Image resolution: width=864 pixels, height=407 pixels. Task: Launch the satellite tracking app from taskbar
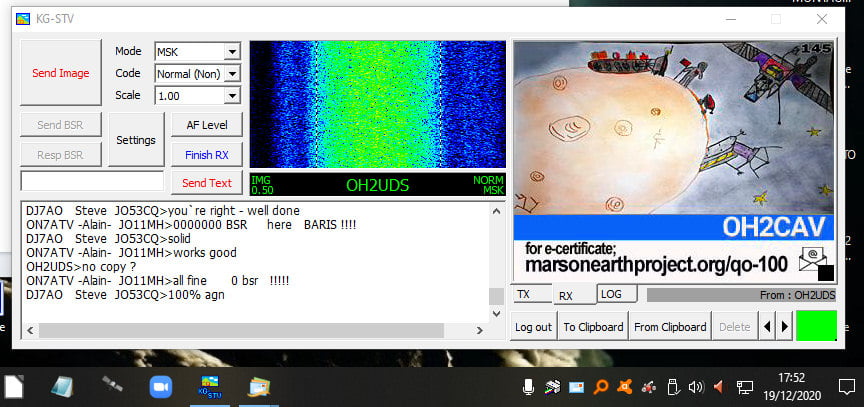pos(112,384)
